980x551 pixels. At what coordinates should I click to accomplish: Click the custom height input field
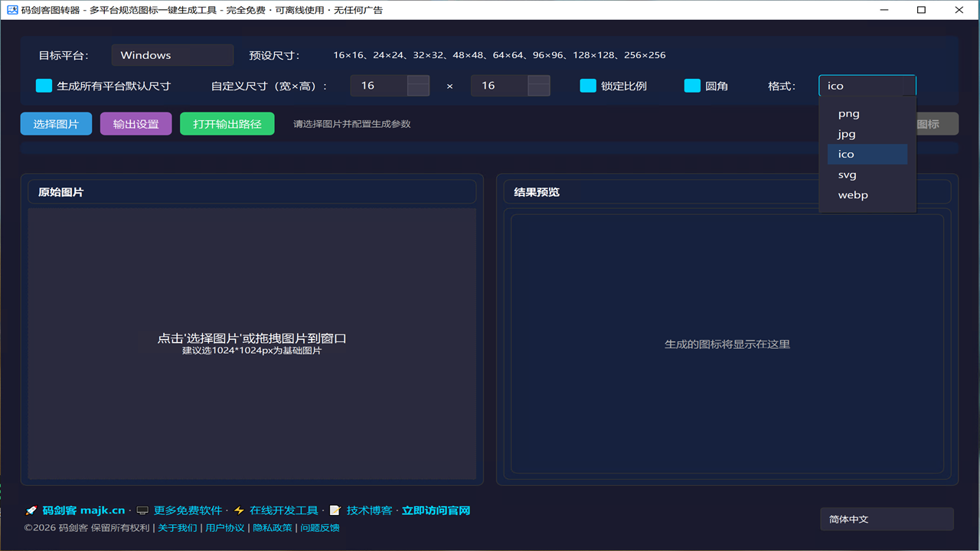coord(499,86)
